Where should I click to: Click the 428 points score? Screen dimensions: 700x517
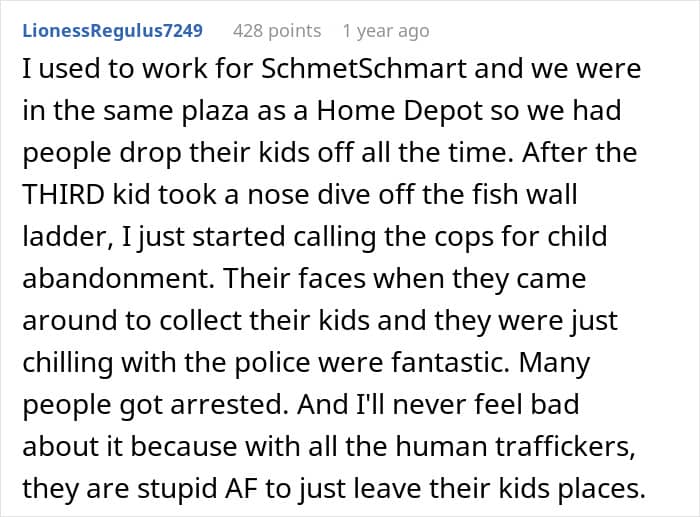tap(277, 31)
